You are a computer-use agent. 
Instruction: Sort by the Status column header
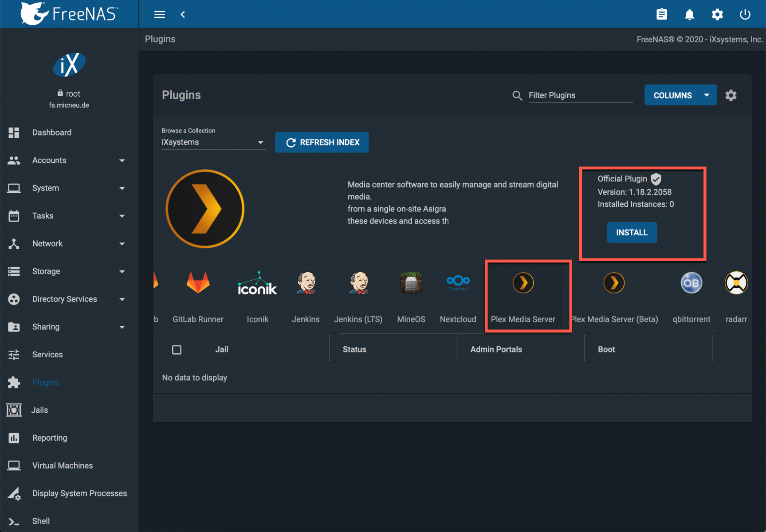coord(354,349)
